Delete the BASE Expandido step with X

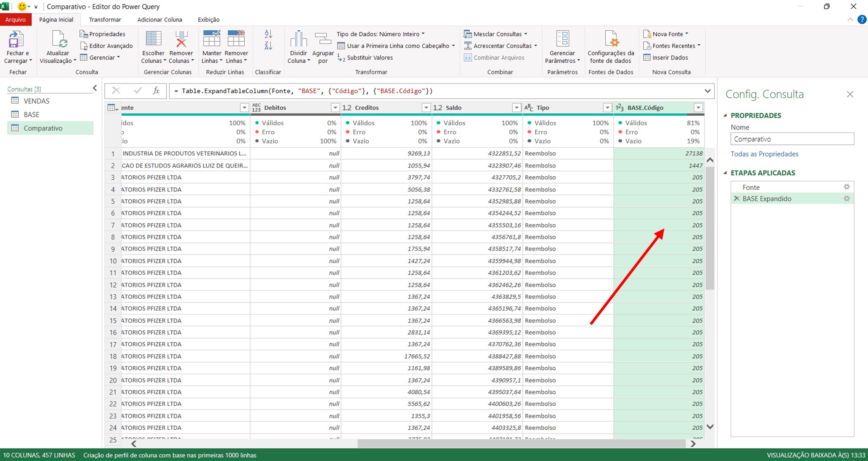737,198
